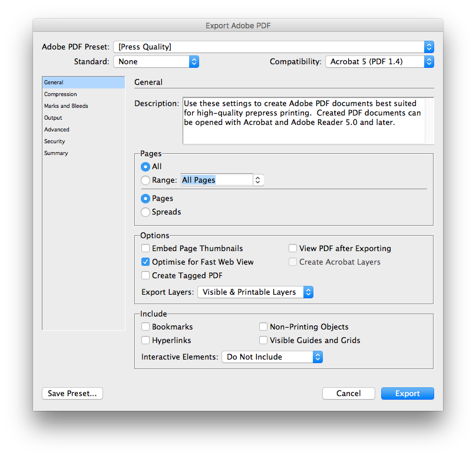Select the All pages radio button
476x458 pixels.
(x=146, y=167)
